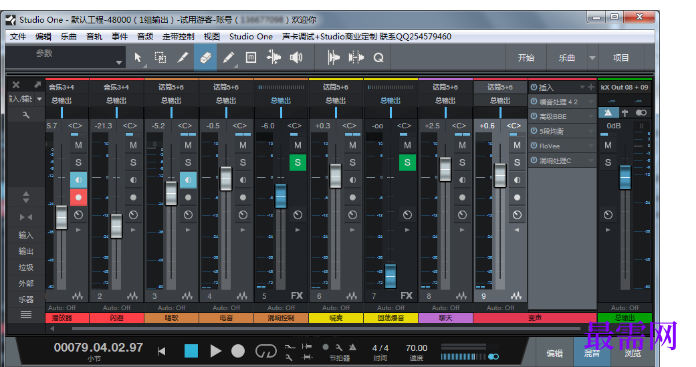Viewport: 696px width, 367px height.
Task: Show 垃圾 trash panel in sidebar
Action: (x=26, y=267)
